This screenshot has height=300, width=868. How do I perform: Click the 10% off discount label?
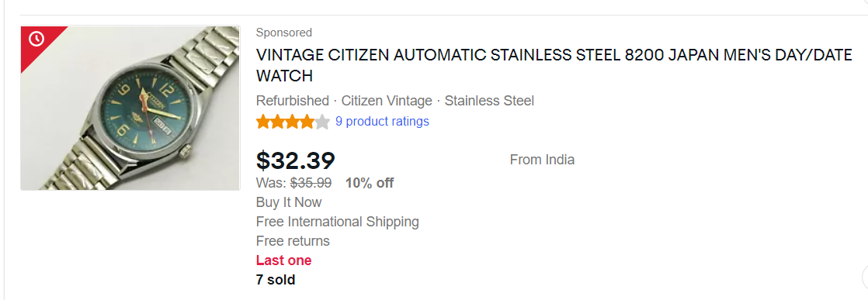pos(370,183)
